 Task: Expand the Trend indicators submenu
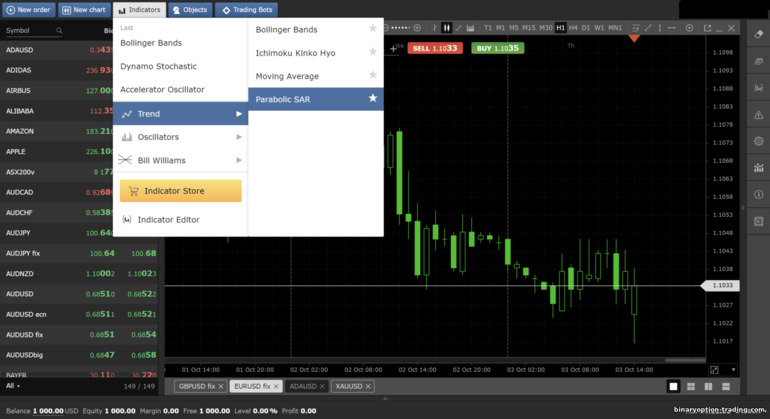point(180,113)
